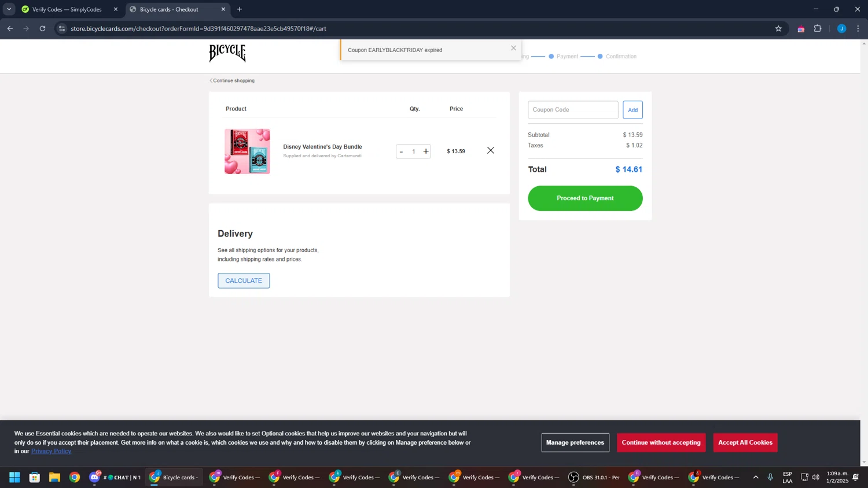Change ESP LAA input language
Viewport: 868px width, 488px height.
point(788,477)
